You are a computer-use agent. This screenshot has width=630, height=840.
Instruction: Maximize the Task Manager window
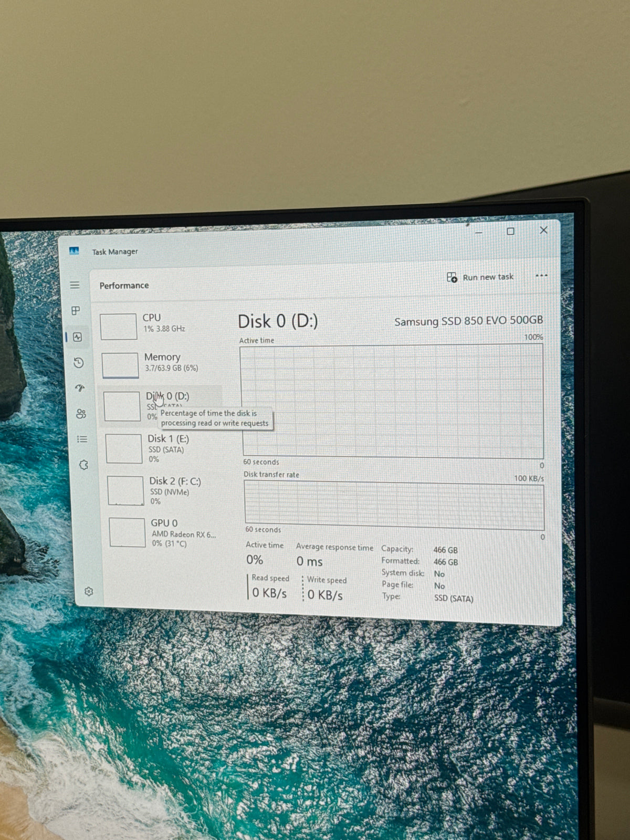(x=510, y=231)
